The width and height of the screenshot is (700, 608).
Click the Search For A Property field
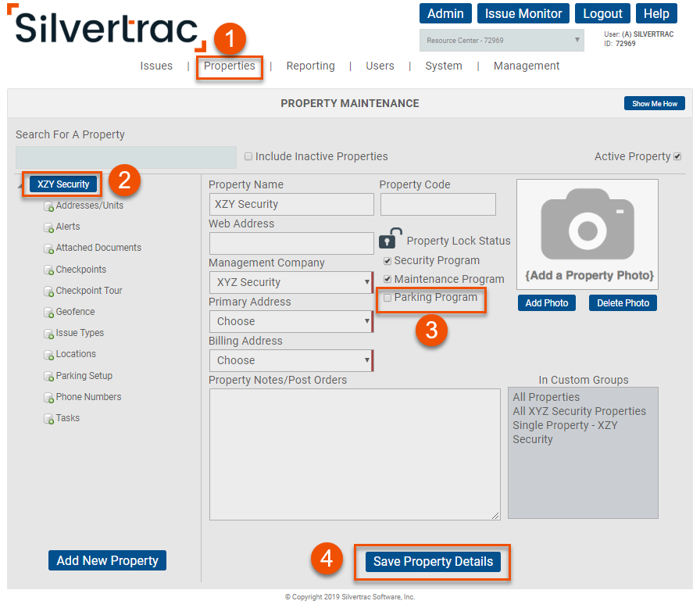coord(126,157)
